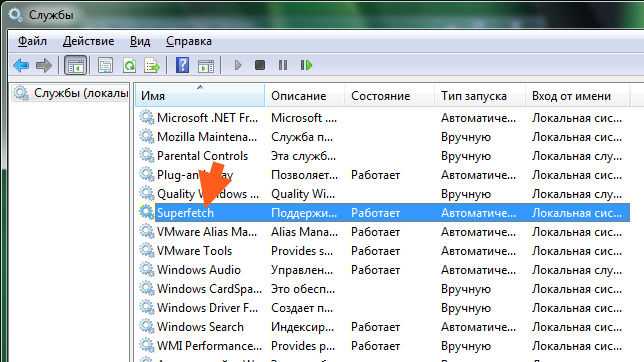Screen dimensions: 644x362
Task: Open Help via the question mark icon
Action: pos(182,65)
